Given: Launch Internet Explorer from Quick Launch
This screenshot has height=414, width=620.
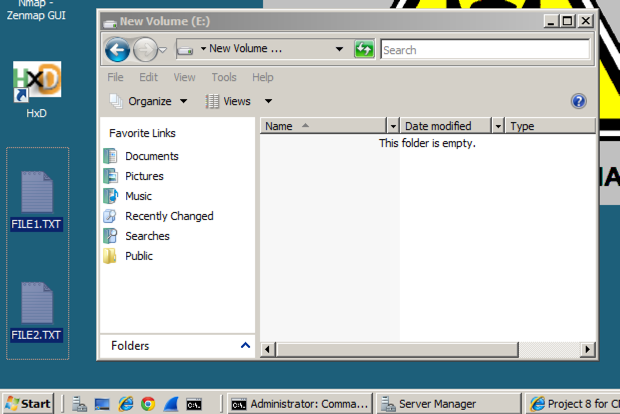Looking at the screenshot, I should coord(126,404).
